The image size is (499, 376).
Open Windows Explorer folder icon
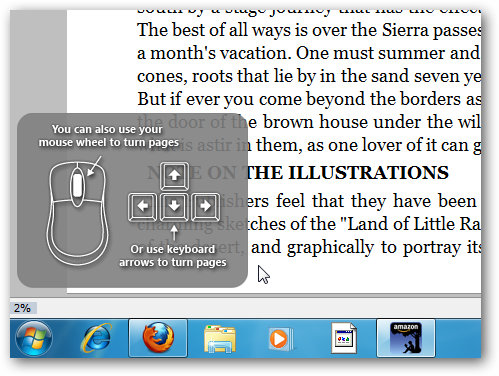220,339
